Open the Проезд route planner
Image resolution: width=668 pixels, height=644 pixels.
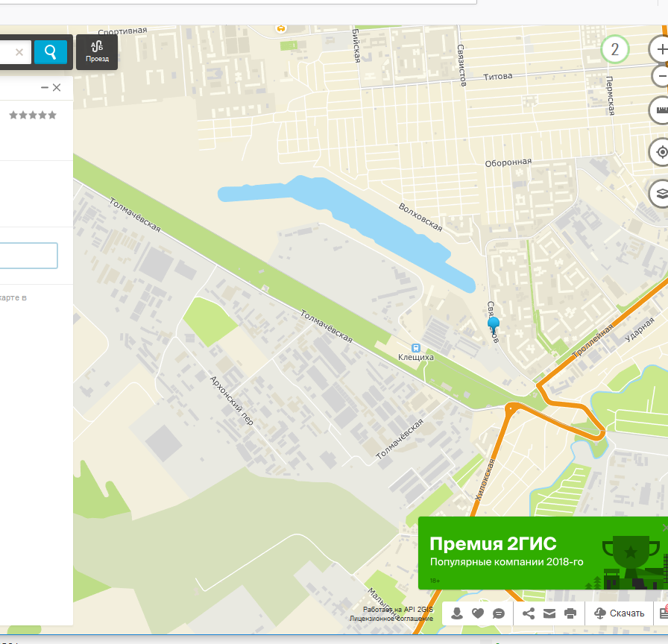[97, 52]
